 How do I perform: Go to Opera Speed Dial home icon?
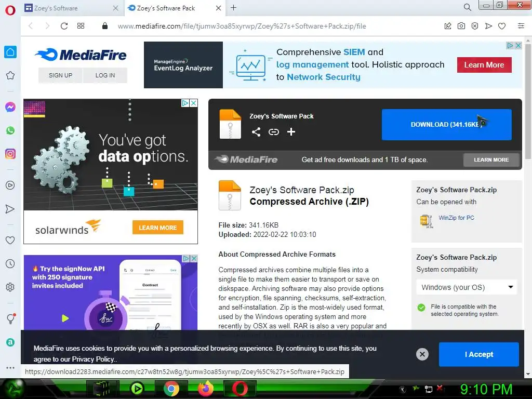(x=10, y=52)
